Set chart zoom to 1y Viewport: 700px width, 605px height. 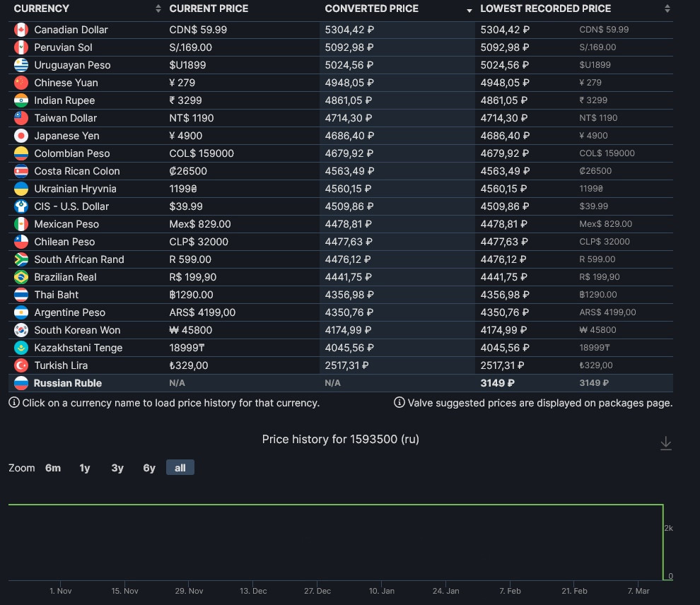pyautogui.click(x=85, y=468)
